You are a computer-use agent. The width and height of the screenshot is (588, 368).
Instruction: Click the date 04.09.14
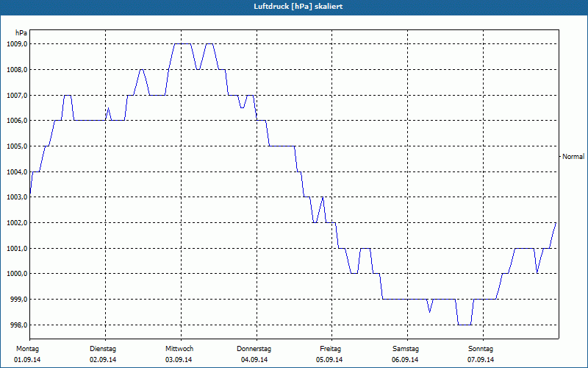click(254, 360)
